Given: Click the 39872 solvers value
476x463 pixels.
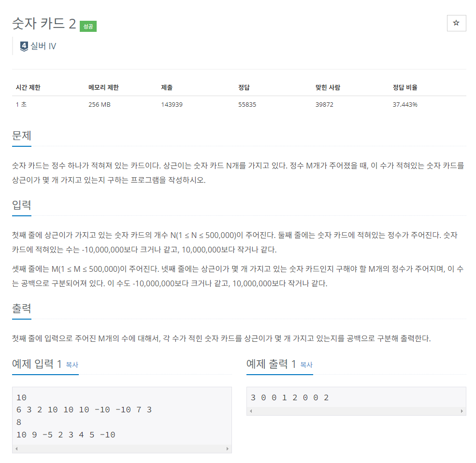Looking at the screenshot, I should point(324,104).
